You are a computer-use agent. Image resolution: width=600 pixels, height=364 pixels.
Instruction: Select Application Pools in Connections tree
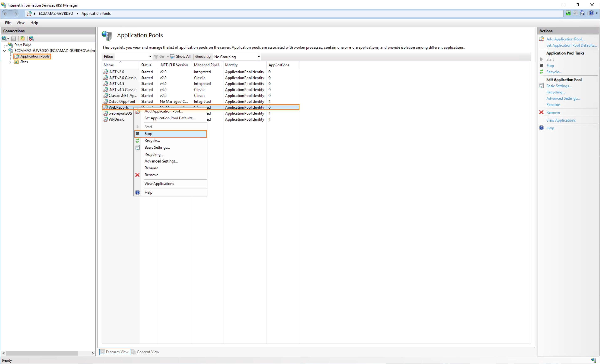coord(35,56)
